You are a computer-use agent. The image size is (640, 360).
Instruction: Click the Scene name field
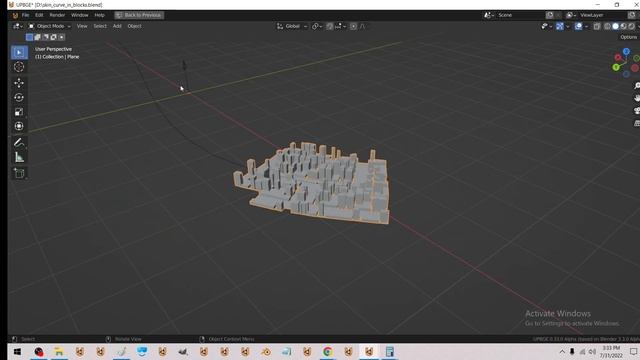(x=519, y=15)
